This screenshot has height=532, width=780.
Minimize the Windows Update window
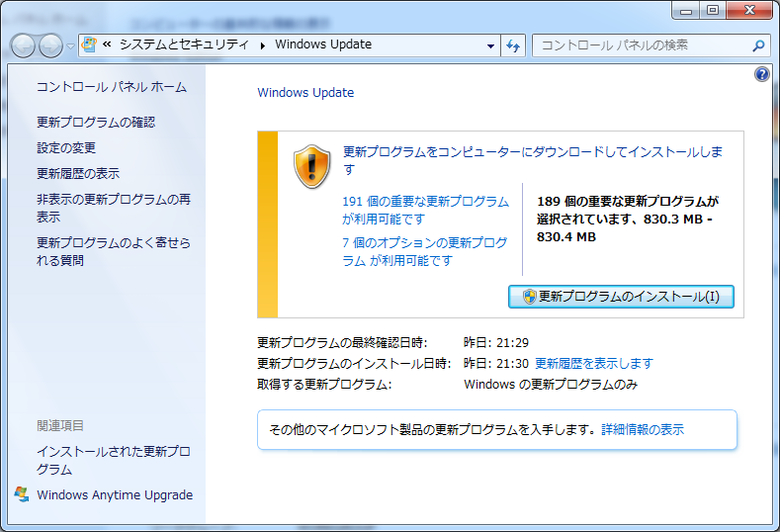(x=686, y=11)
